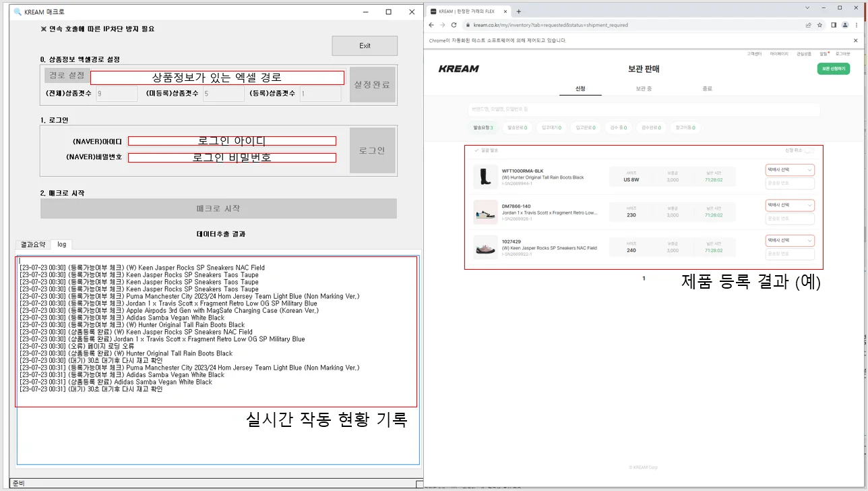Select the 검수 중 0 filter chip

click(x=618, y=127)
